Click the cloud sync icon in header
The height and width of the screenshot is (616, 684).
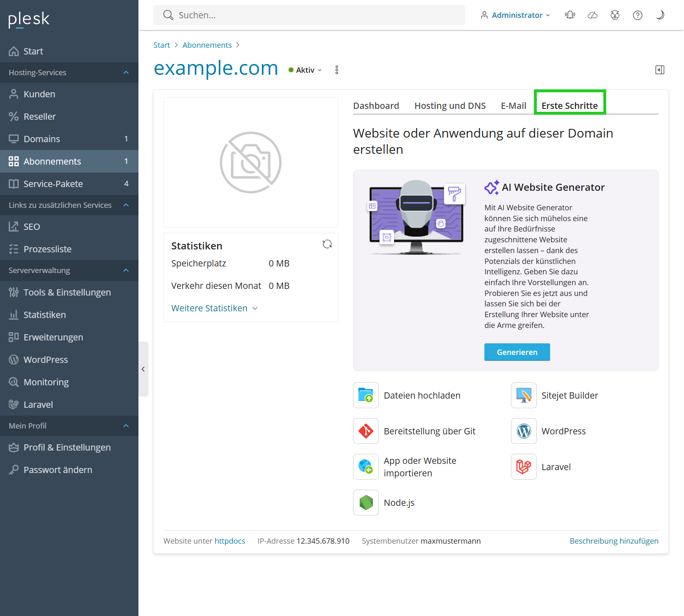[593, 15]
